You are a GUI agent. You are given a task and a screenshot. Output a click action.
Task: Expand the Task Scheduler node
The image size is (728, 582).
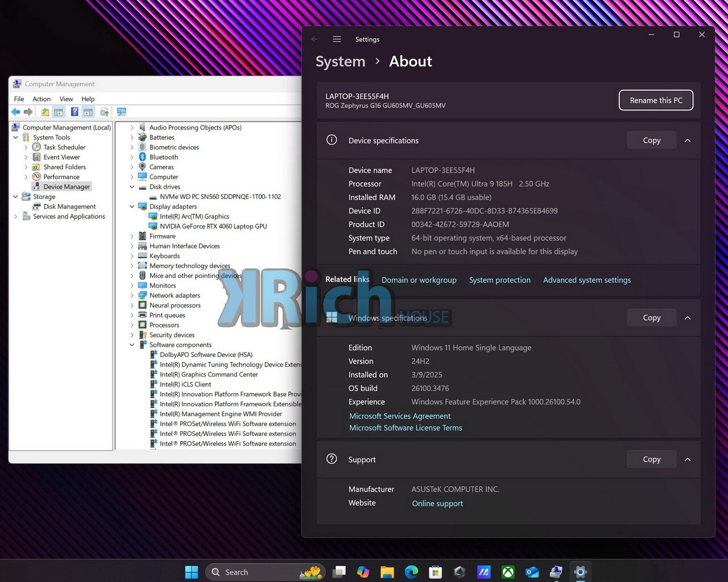click(x=26, y=147)
